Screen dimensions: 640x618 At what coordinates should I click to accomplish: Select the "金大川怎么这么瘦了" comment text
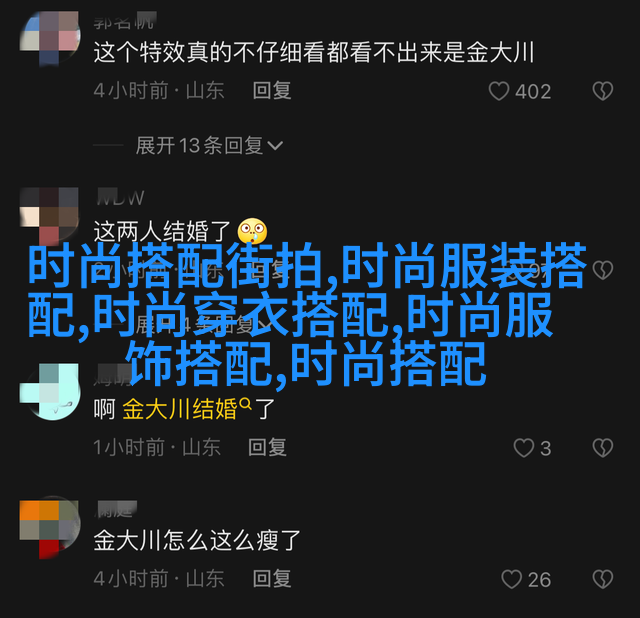(197, 540)
